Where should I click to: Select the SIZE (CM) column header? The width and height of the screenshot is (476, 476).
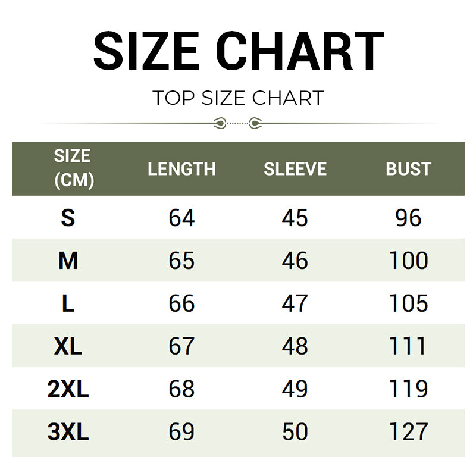click(73, 168)
